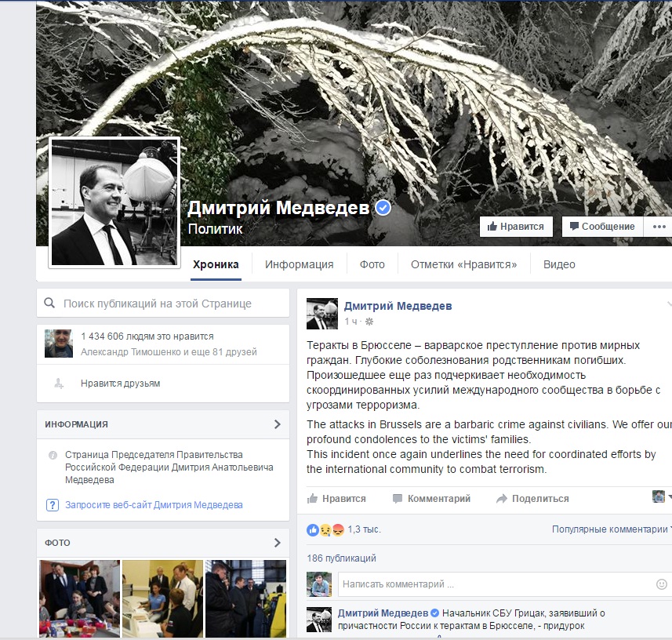This screenshot has width=672, height=640.
Task: Open the page profile picture thumbnail
Action: [114, 202]
